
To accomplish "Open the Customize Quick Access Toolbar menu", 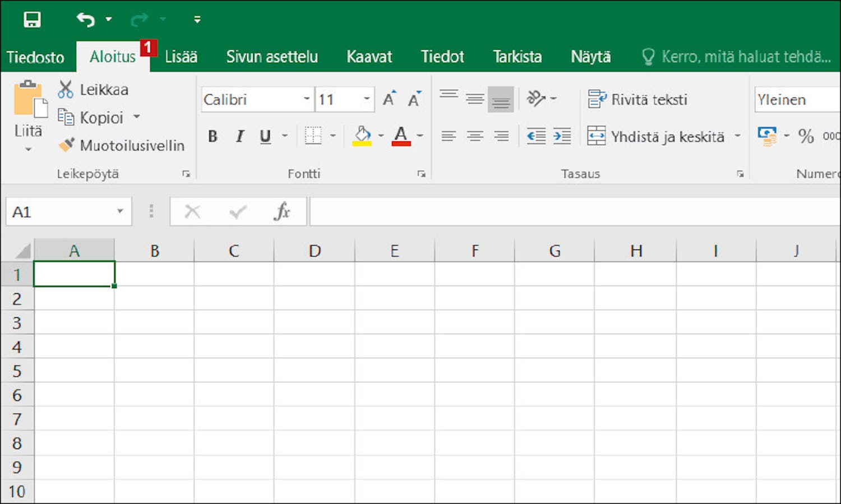I will pos(197,20).
